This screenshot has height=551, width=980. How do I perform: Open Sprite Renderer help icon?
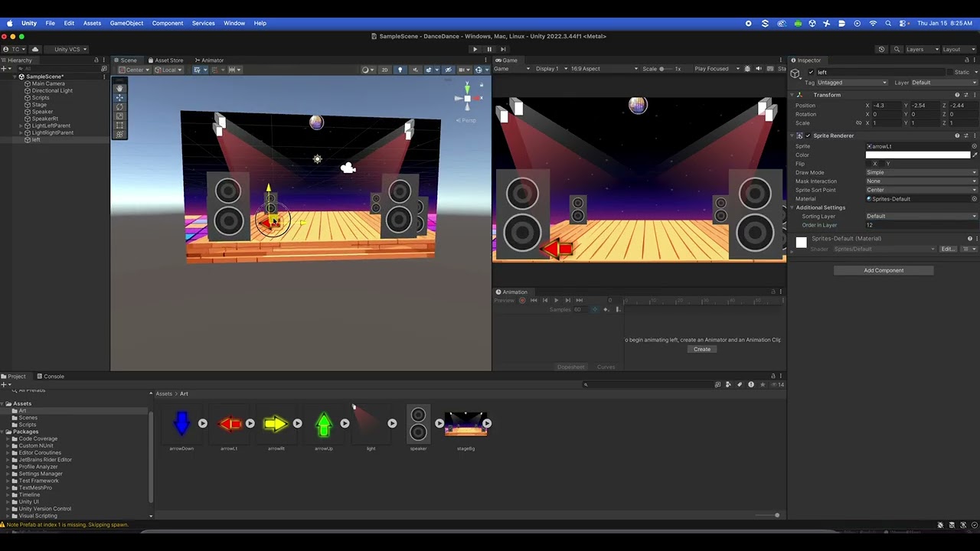[x=957, y=135]
